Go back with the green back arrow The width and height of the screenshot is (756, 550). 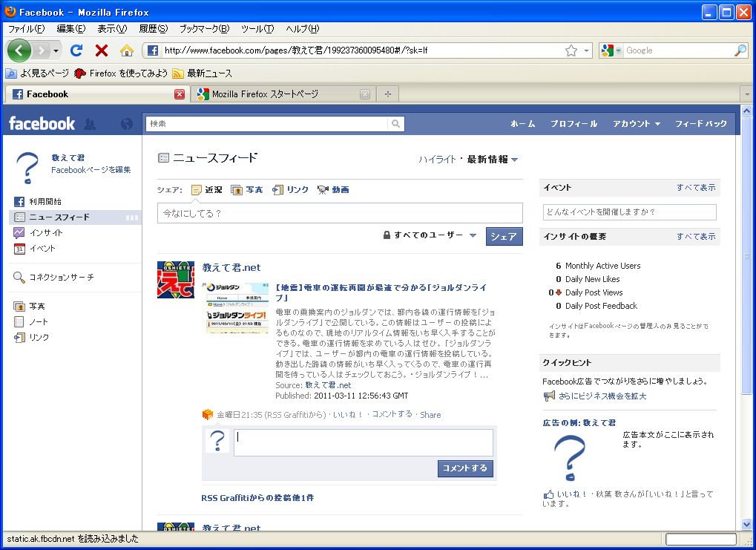tap(19, 50)
